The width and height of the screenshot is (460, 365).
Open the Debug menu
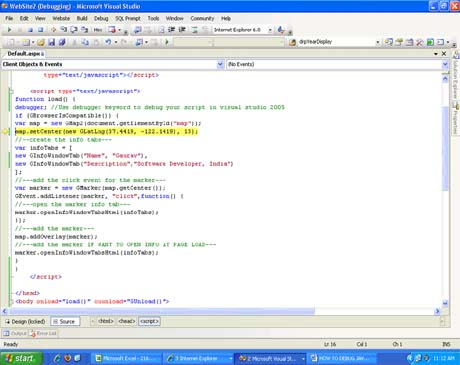pos(101,18)
